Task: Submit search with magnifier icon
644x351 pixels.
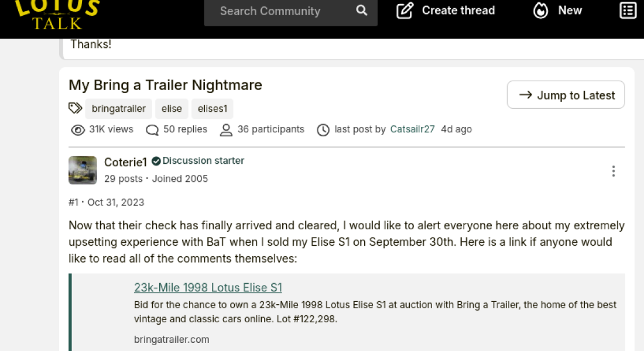Action: pos(361,11)
